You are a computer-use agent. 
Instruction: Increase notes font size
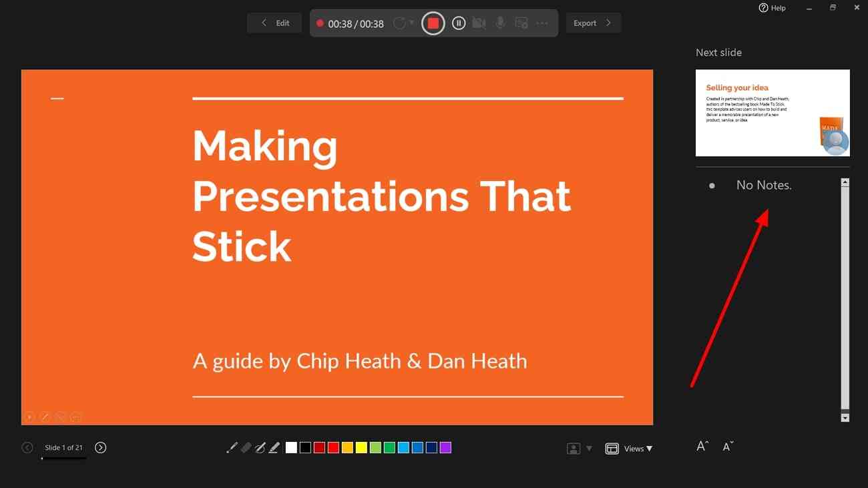pos(702,446)
